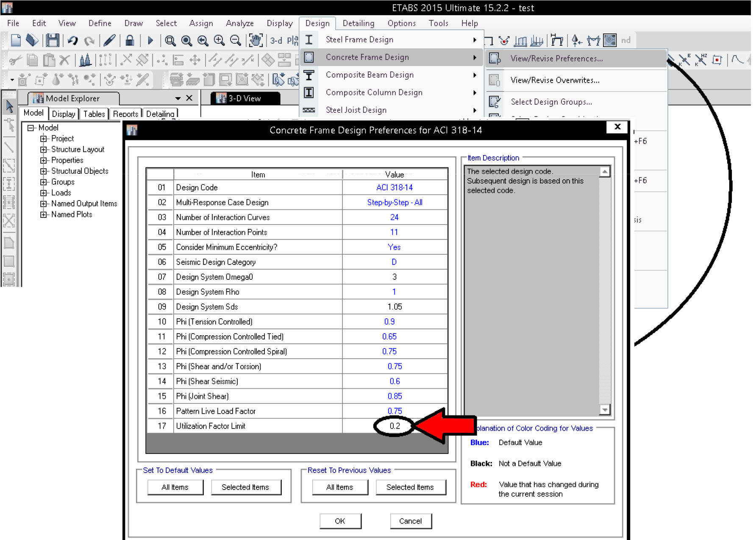756x540 pixels.
Task: Click the Select Design Groups icon
Action: tap(495, 102)
